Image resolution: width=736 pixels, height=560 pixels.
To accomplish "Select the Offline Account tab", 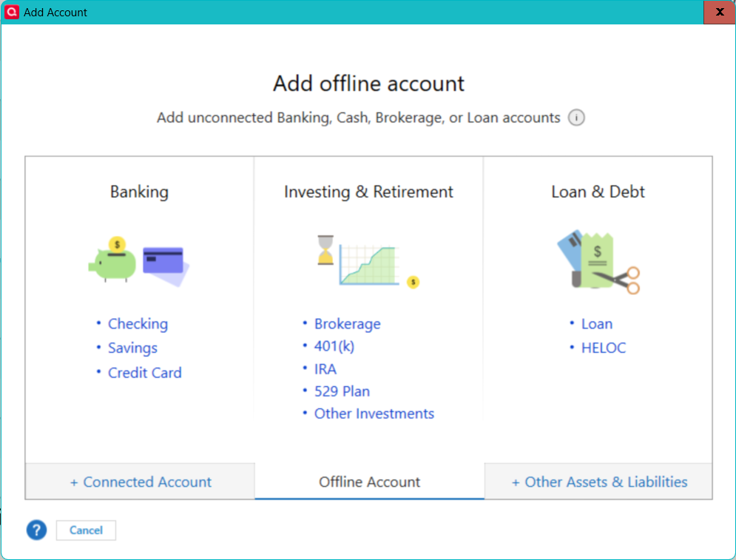I will (x=369, y=482).
